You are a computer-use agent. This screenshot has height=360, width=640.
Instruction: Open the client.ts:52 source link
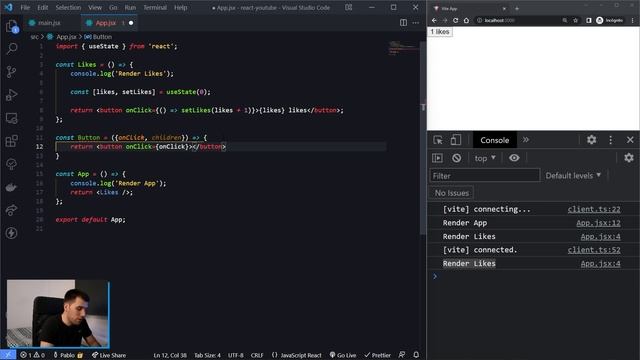click(594, 250)
